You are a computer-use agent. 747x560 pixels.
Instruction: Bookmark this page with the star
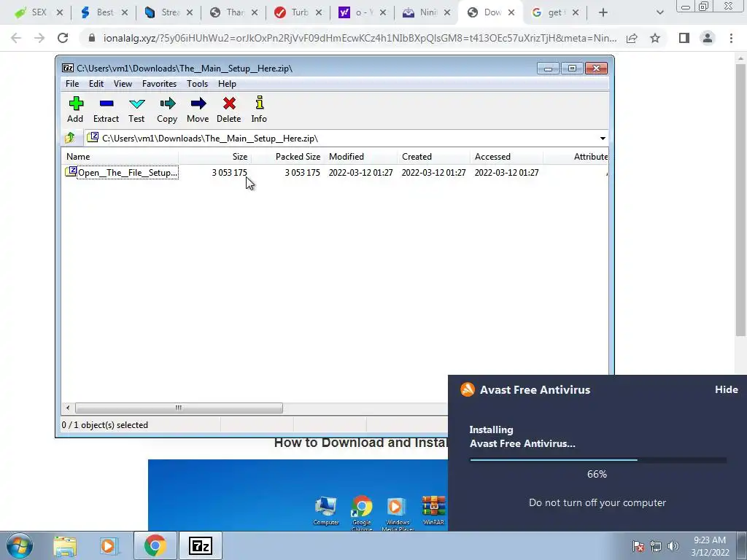coord(655,38)
